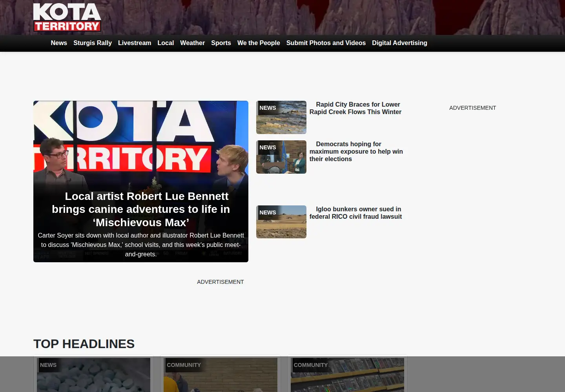Open Igloo bunkers story thumbnail
The width and height of the screenshot is (565, 392).
click(281, 222)
